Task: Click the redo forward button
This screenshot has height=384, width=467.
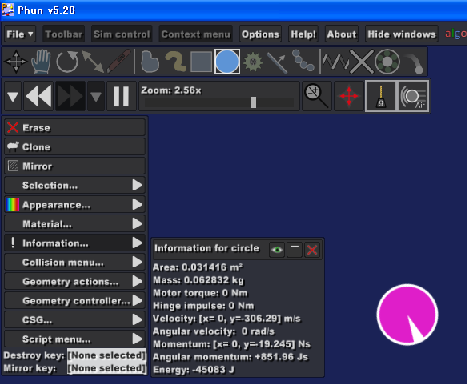Action: 70,96
